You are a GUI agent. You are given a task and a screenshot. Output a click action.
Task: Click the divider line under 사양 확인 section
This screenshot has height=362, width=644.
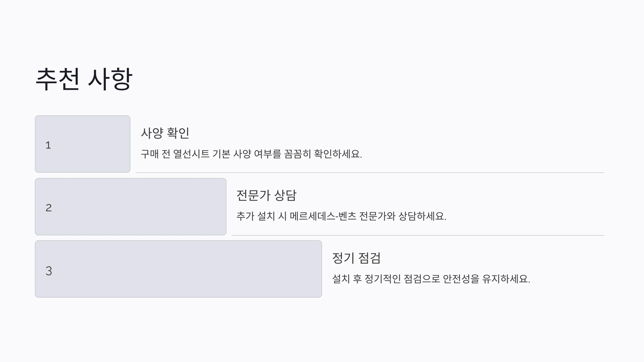[x=370, y=173]
